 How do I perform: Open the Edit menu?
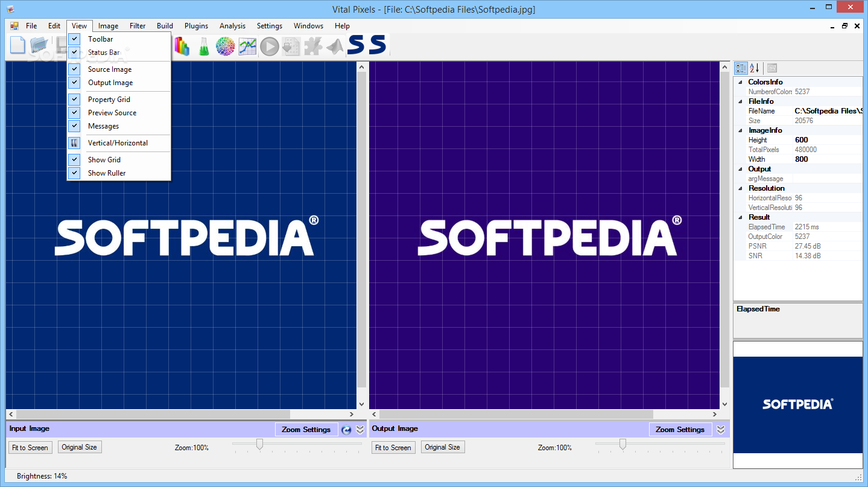click(54, 26)
